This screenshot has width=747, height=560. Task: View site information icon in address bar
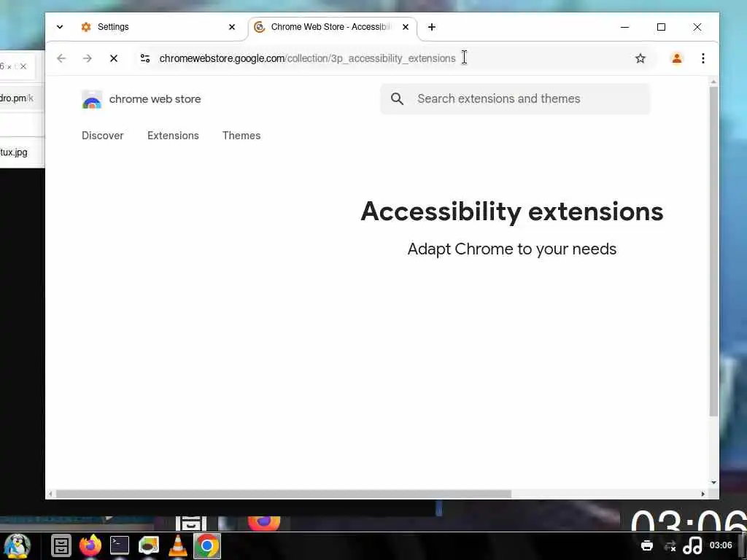point(145,58)
